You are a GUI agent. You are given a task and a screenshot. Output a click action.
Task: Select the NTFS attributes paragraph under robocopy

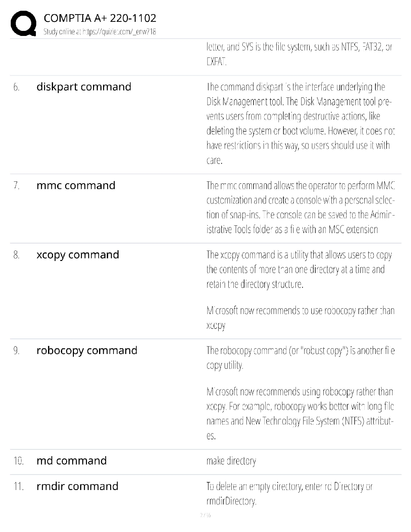tap(300, 413)
